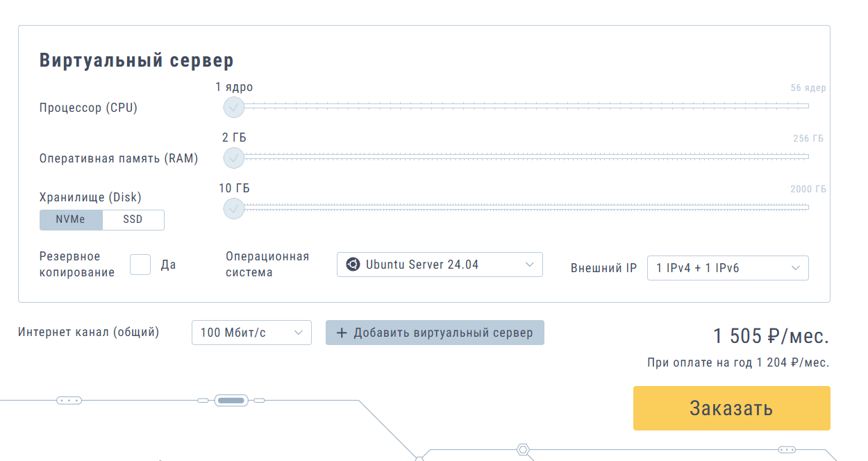
Task: Click the chevron arrow of the OS dropdown
Action: (529, 265)
